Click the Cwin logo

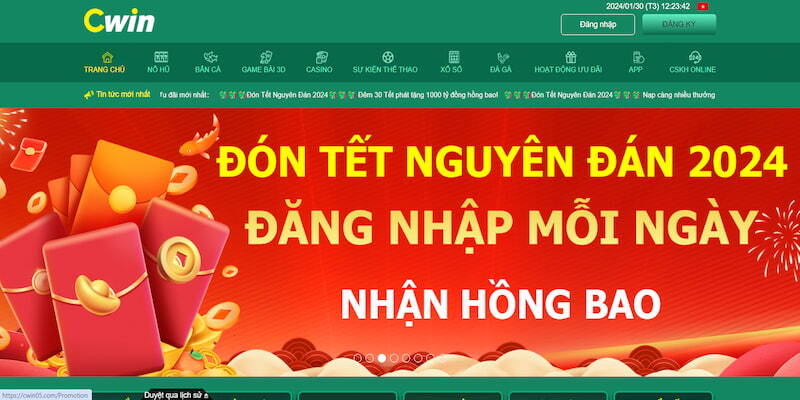click(119, 20)
